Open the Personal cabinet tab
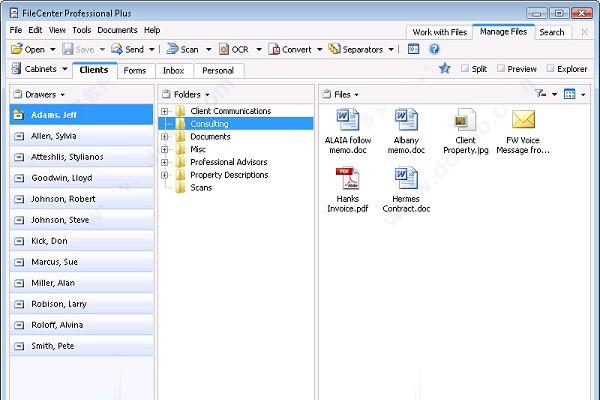Image resolution: width=600 pixels, height=400 pixels. coord(218,70)
